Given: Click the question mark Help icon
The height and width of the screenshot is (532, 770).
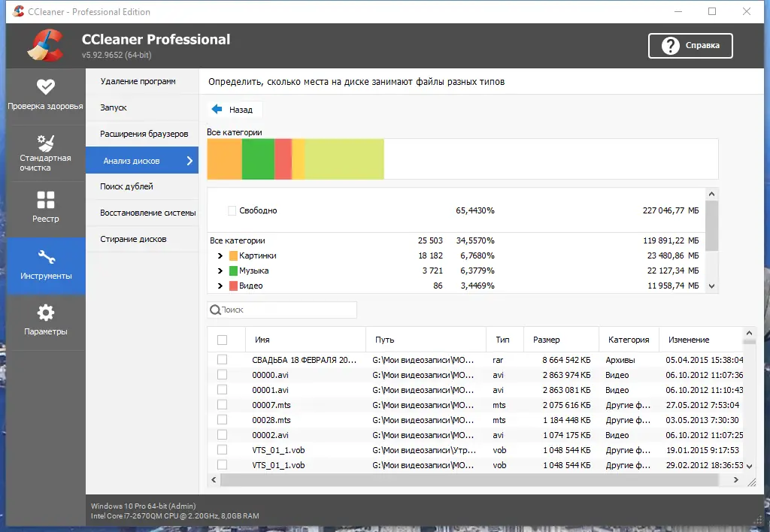Looking at the screenshot, I should pyautogui.click(x=670, y=46).
